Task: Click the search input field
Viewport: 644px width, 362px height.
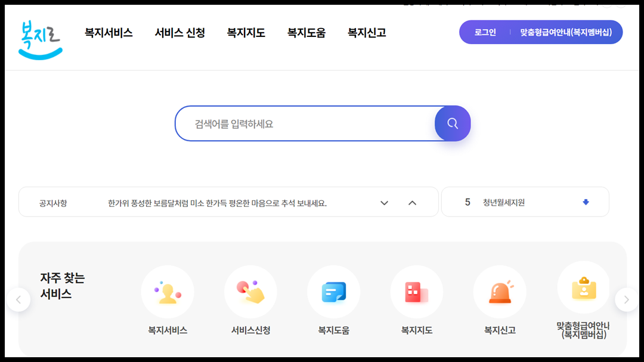Action: point(298,123)
